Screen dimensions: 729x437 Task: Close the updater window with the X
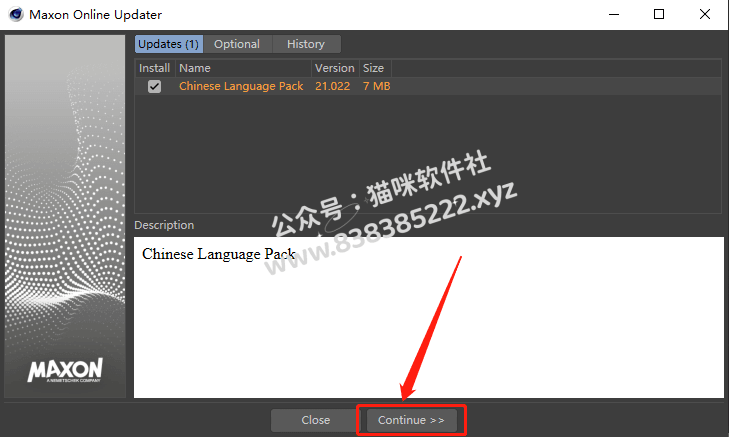click(705, 14)
